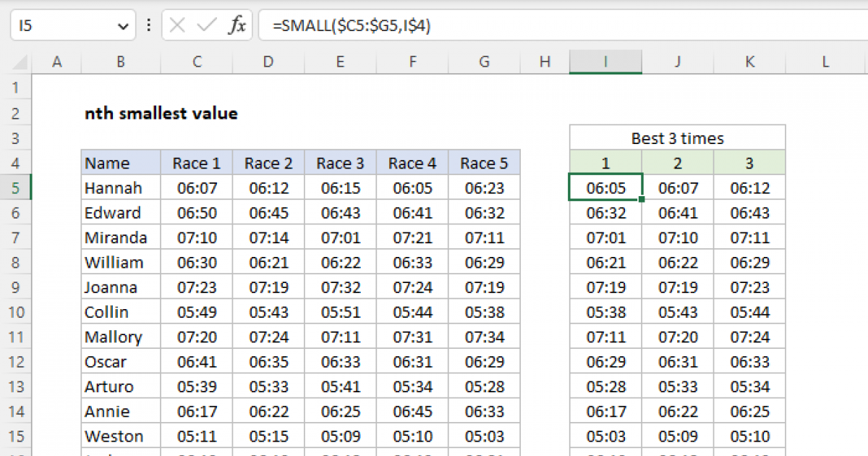Expand the Name Box dropdown arrow
Viewport: 868px width, 456px height.
pyautogui.click(x=122, y=27)
